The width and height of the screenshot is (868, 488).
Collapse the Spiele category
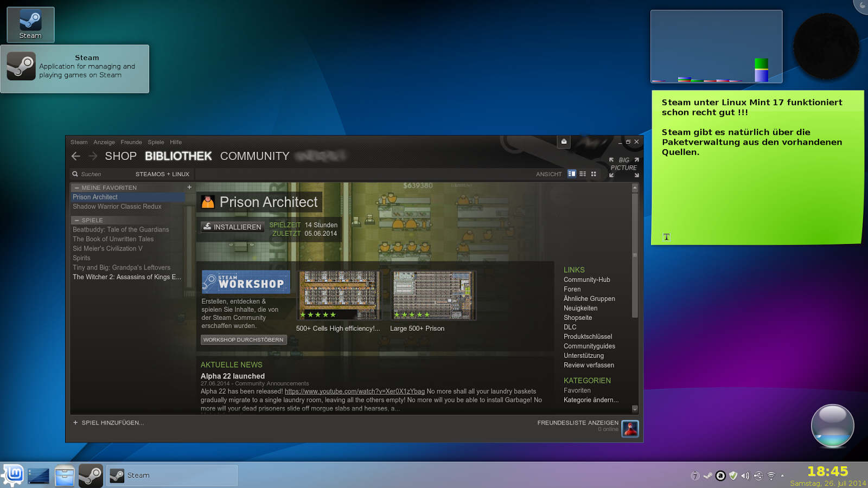77,220
